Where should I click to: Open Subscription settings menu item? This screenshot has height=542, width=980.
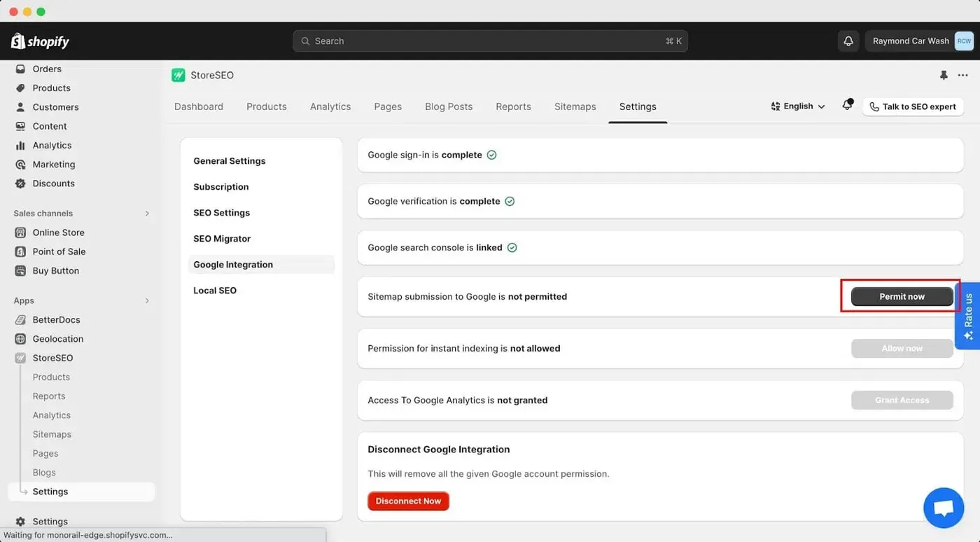pos(221,187)
